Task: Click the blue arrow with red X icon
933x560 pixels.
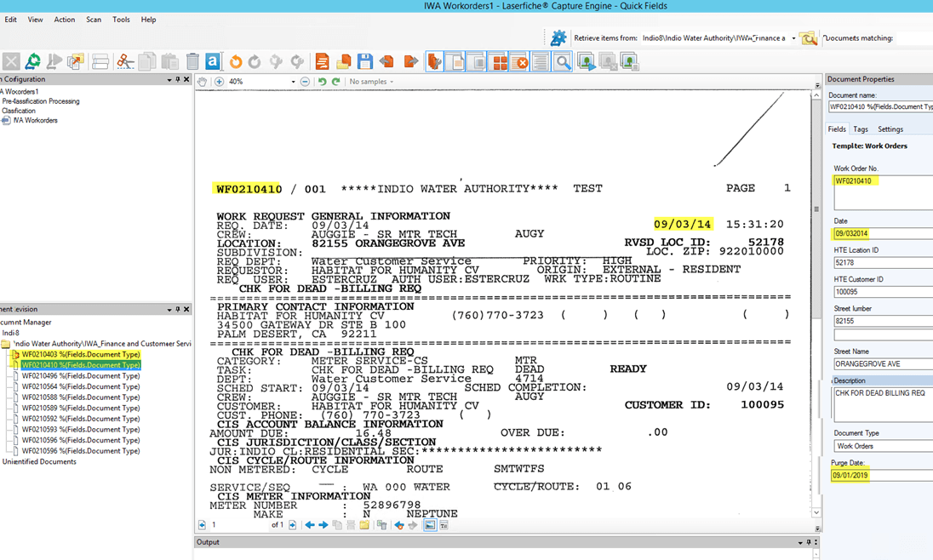Action: tap(398, 525)
